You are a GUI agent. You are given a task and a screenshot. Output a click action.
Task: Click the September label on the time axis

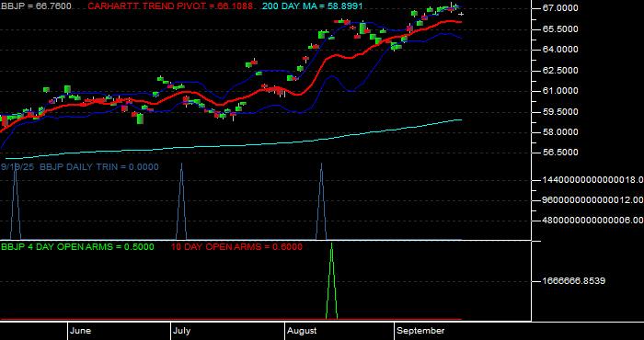tap(420, 331)
